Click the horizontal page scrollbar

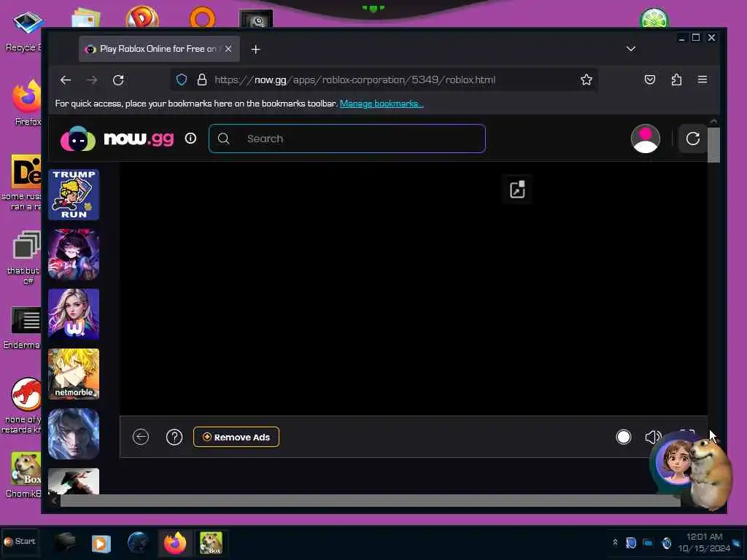pos(370,500)
